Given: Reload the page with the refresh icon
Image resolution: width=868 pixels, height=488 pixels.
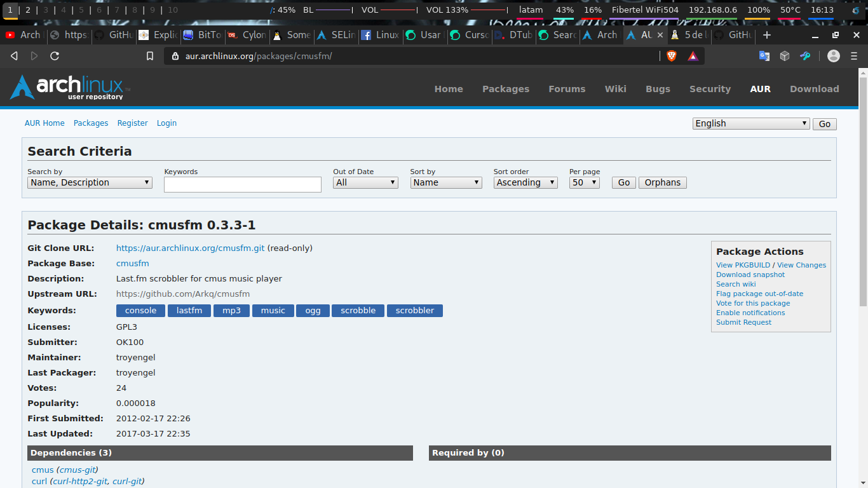Looking at the screenshot, I should point(55,56).
